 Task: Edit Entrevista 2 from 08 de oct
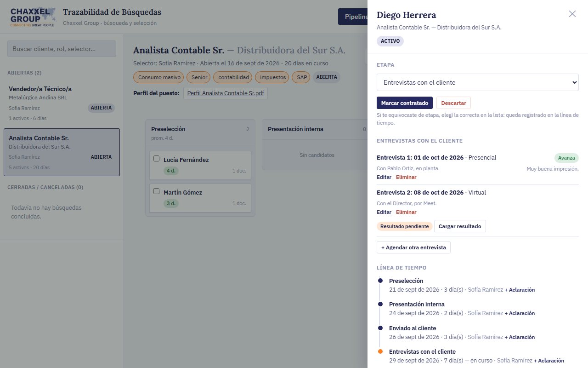point(384,212)
